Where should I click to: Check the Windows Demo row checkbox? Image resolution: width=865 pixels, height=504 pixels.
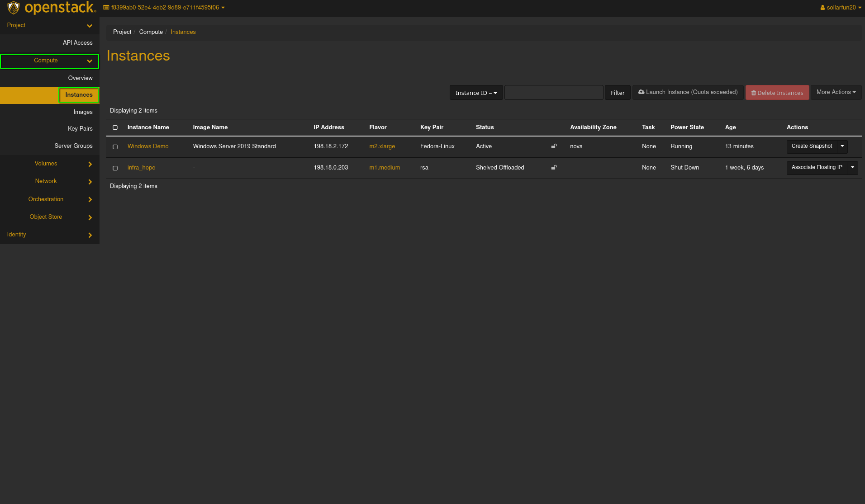point(115,147)
